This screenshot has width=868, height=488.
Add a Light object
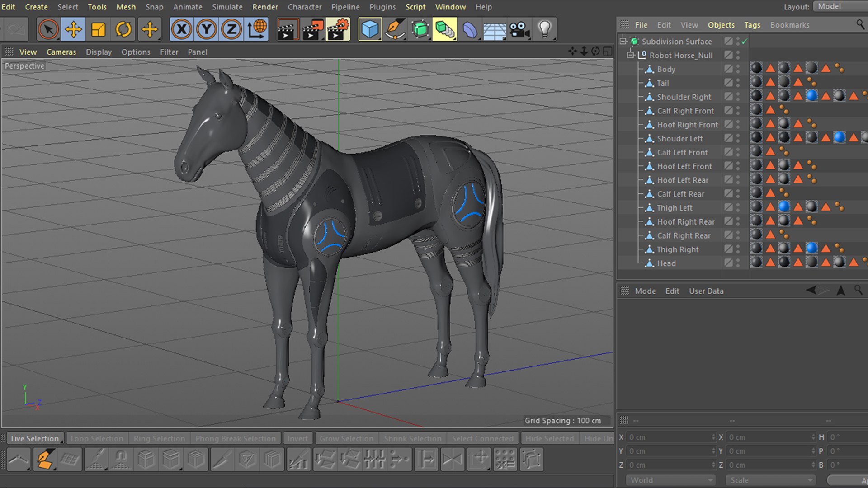(545, 29)
